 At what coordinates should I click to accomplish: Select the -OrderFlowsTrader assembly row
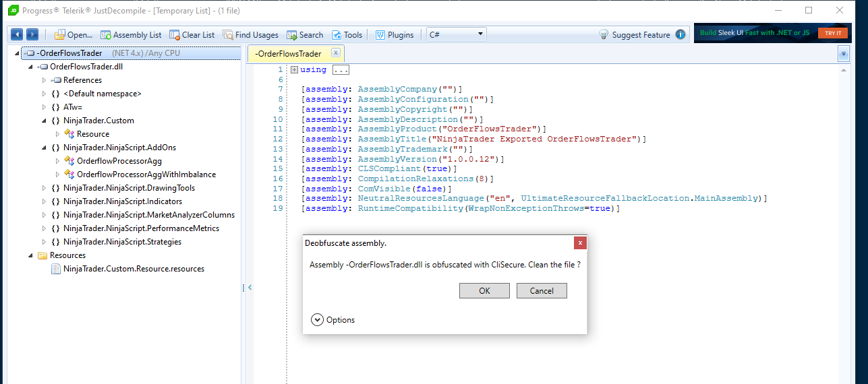pos(131,53)
